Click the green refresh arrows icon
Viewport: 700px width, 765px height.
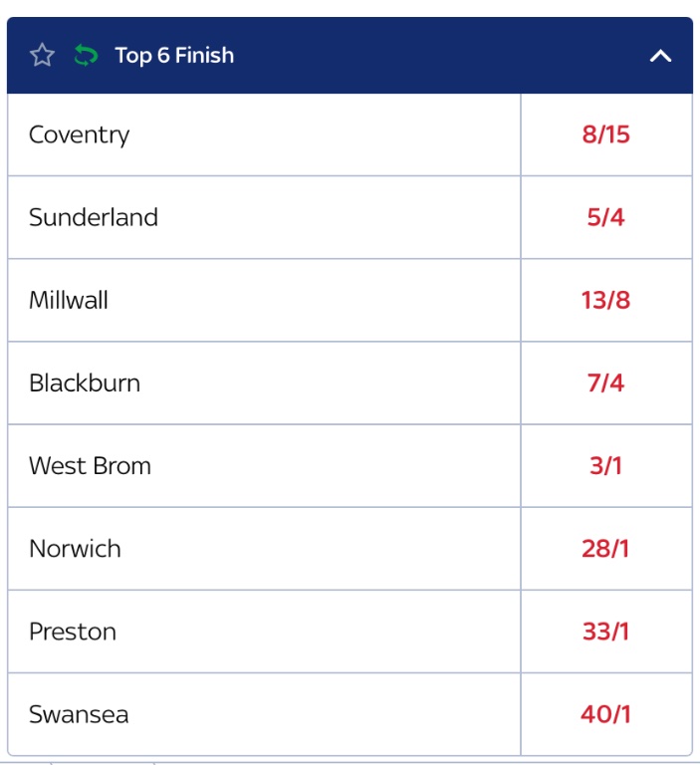[x=87, y=56]
